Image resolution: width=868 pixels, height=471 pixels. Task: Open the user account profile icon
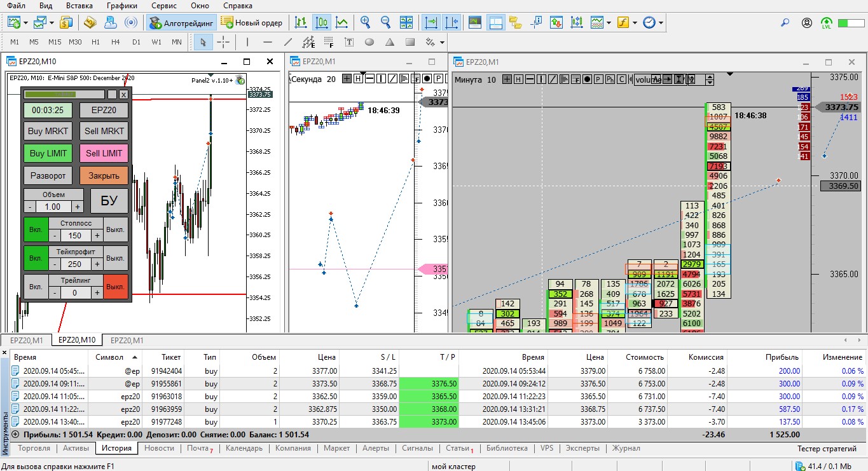click(x=807, y=23)
